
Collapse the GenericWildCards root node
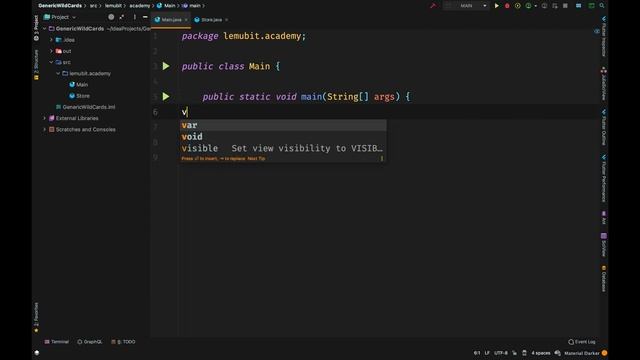click(x=45, y=29)
